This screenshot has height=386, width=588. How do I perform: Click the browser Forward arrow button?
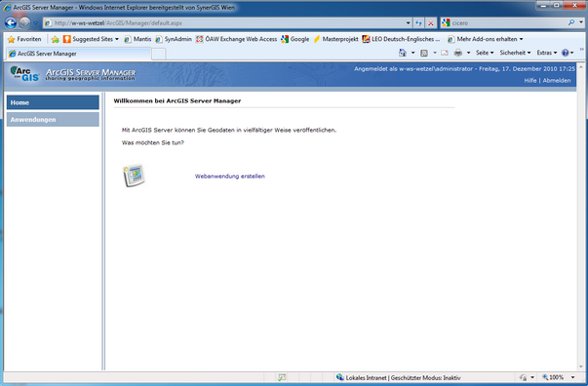pos(24,22)
